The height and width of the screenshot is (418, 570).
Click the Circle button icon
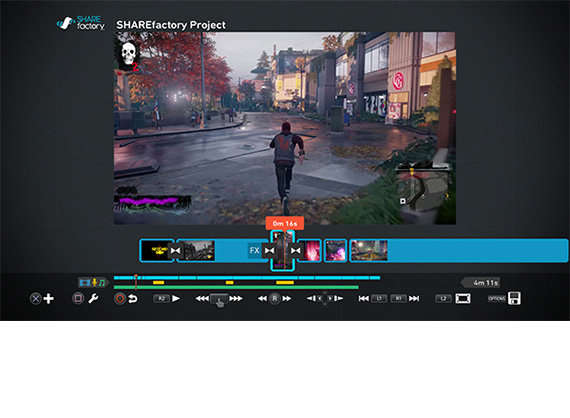[x=120, y=298]
